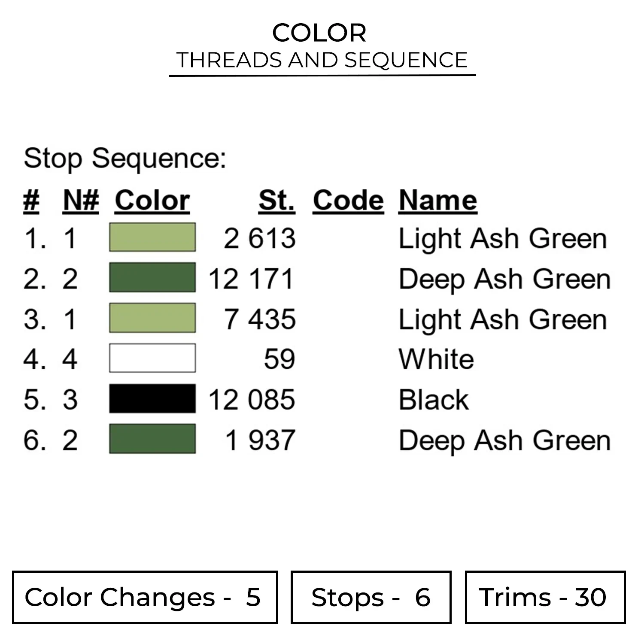The height and width of the screenshot is (644, 644).
Task: Click the Color Changes - 5 box
Action: point(145,597)
